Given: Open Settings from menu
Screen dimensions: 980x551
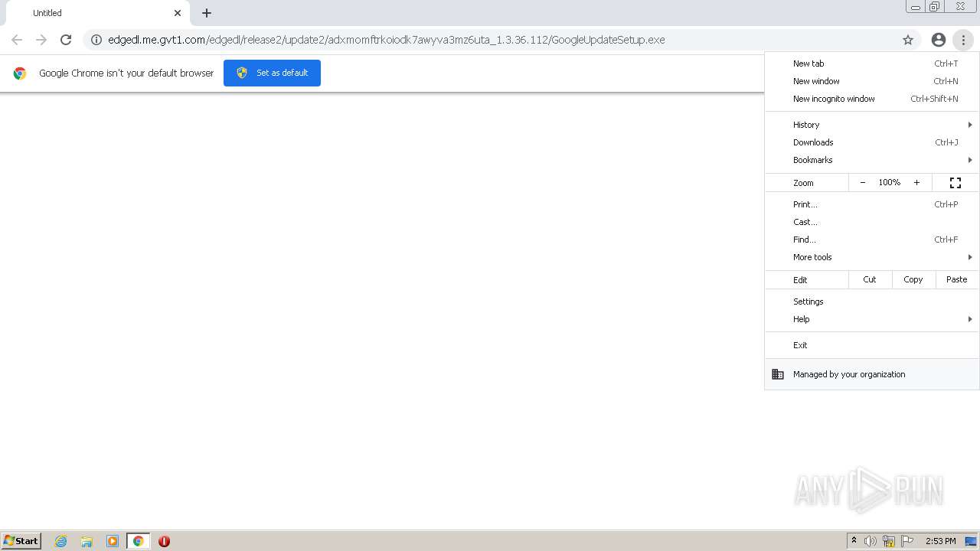Looking at the screenshot, I should click(872, 302).
